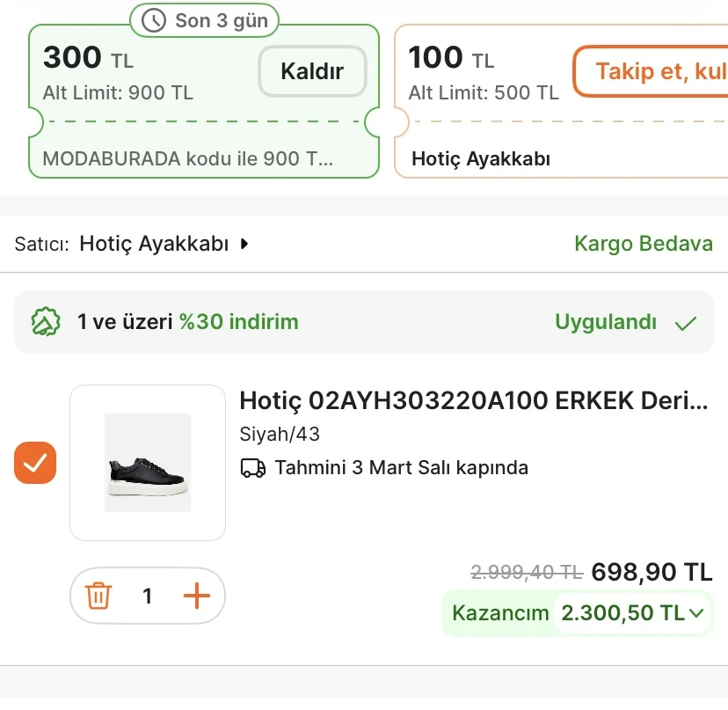
Task: Uncheck the orange product selection checkbox
Action: pos(35,463)
